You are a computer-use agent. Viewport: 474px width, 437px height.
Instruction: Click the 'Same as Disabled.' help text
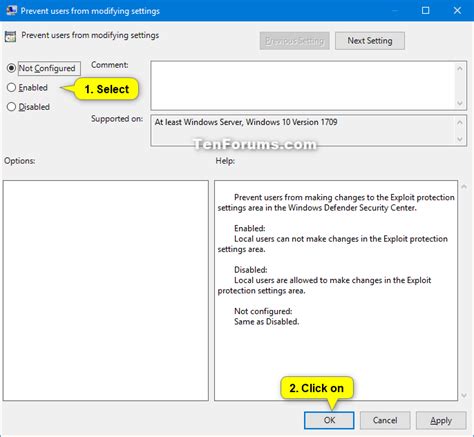(266, 322)
